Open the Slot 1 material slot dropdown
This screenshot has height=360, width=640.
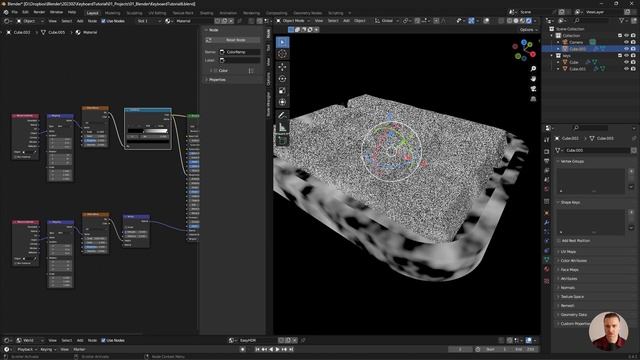coord(147,21)
